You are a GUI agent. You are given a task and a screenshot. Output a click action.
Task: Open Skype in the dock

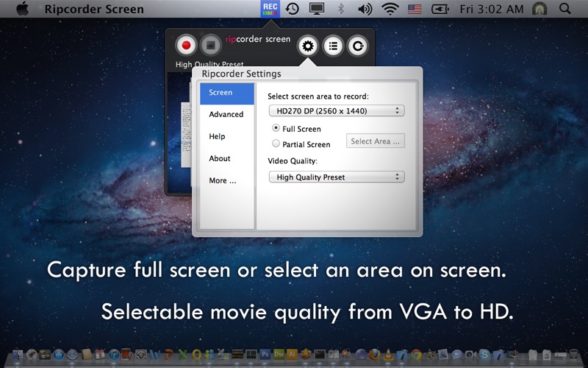tap(484, 354)
